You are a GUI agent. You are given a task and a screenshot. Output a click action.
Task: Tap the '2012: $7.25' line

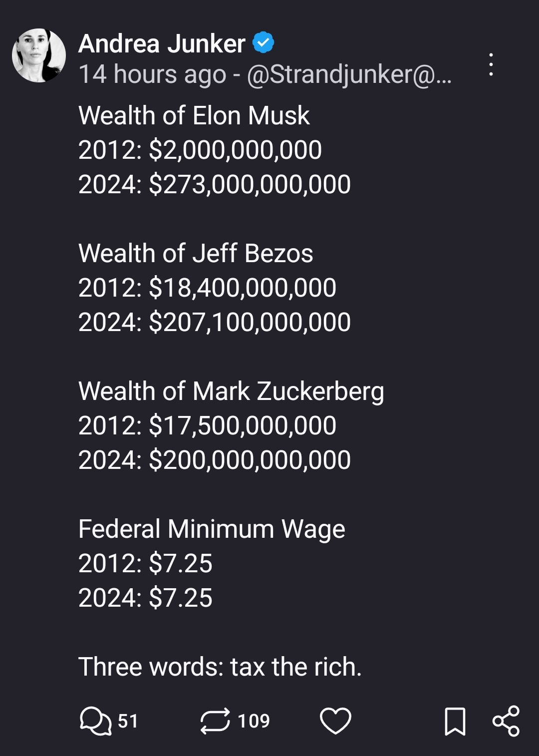click(x=145, y=564)
